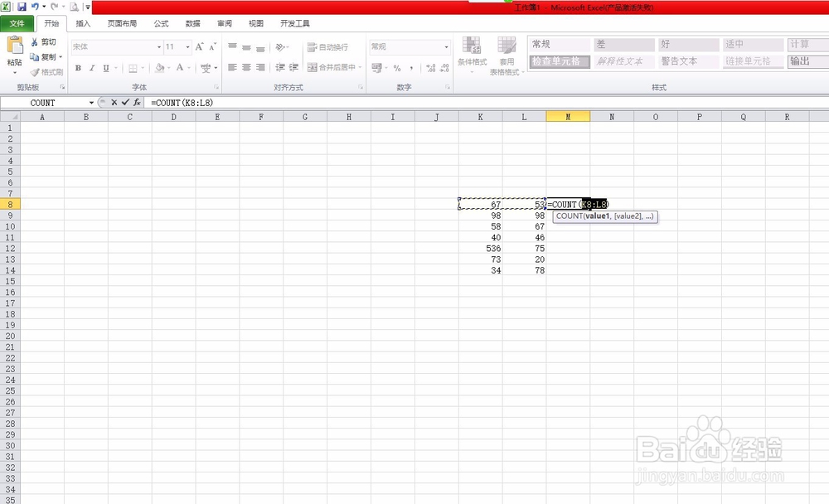Image resolution: width=829 pixels, height=504 pixels.
Task: Toggle italic formatting
Action: point(91,68)
